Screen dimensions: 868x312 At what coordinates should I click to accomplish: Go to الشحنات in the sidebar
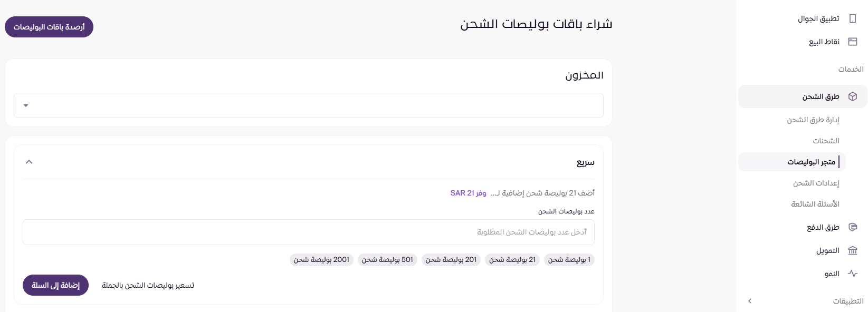(x=826, y=141)
